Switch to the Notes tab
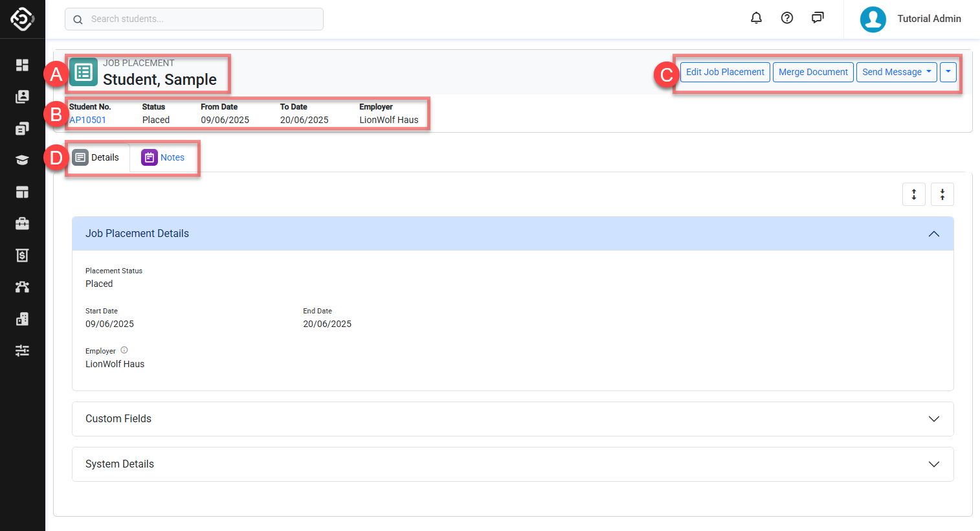Image resolution: width=980 pixels, height=531 pixels. 164,157
